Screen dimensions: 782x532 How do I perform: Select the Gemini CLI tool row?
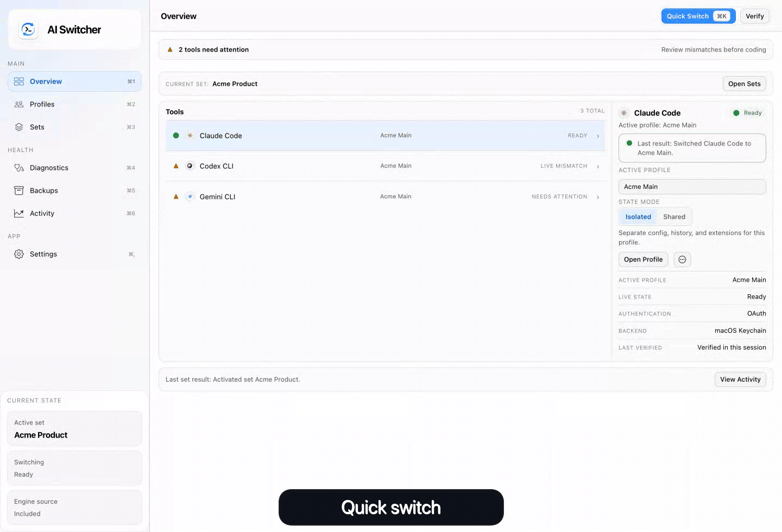(386, 197)
